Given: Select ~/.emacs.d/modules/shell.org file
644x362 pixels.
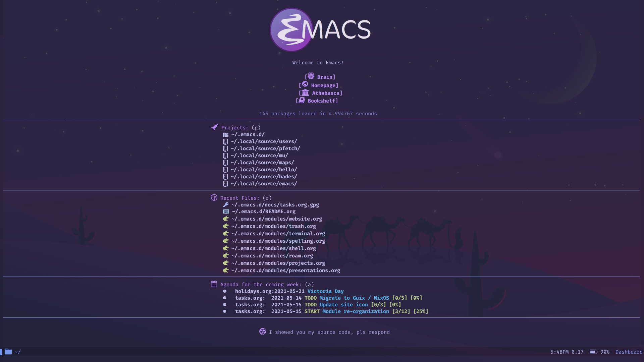Looking at the screenshot, I should click(273, 248).
